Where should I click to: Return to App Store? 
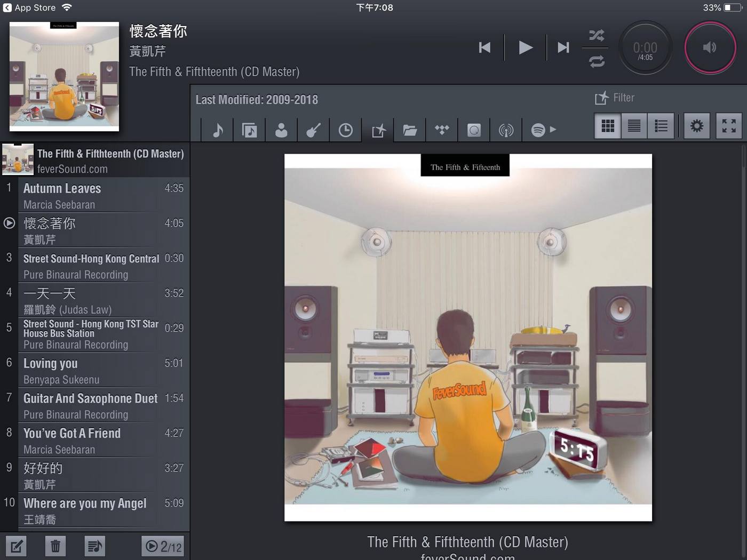tap(29, 7)
